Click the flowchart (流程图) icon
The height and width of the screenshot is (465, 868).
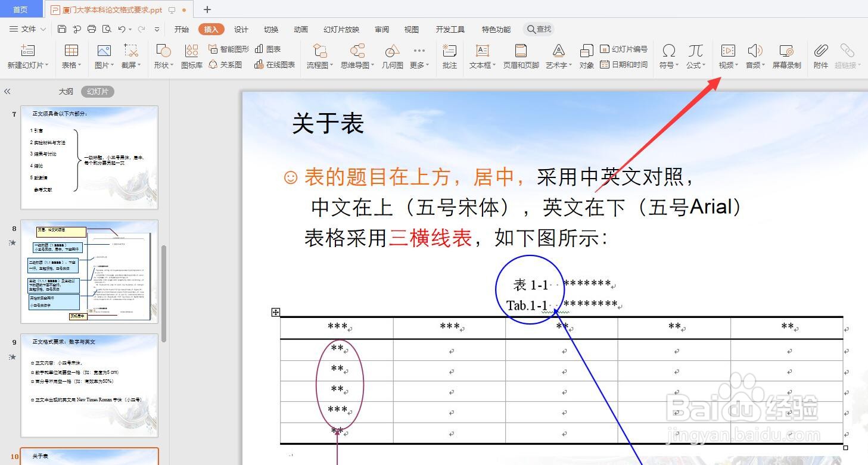[x=320, y=51]
